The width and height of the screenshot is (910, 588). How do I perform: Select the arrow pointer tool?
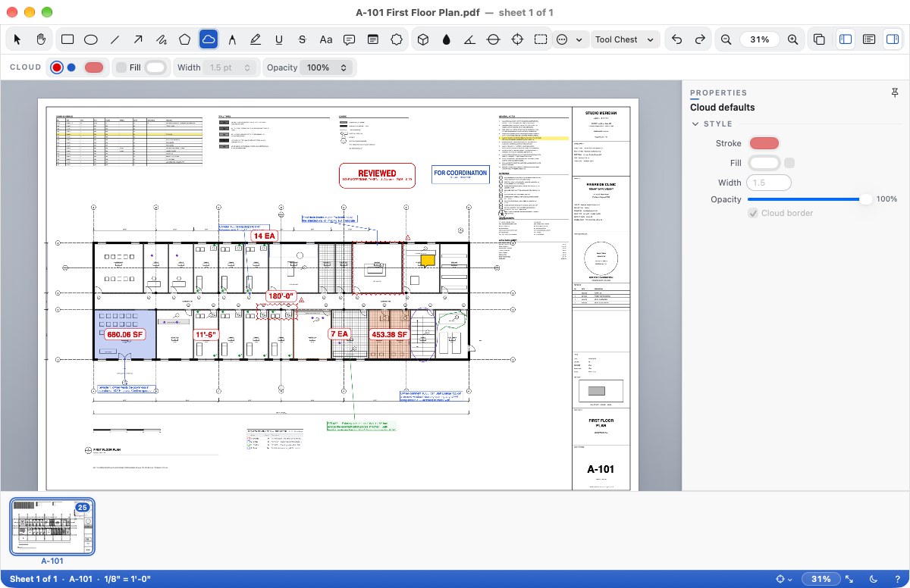[18, 39]
